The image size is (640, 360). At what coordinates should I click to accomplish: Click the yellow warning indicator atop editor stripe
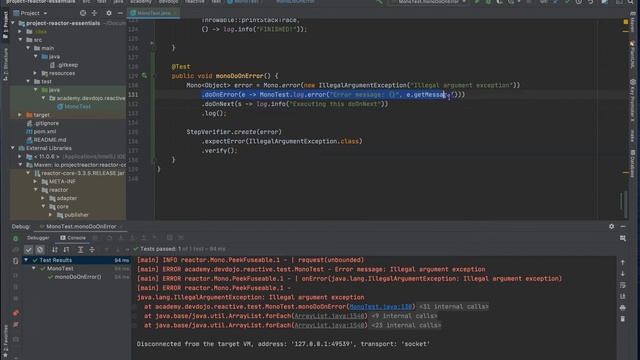tap(626, 22)
